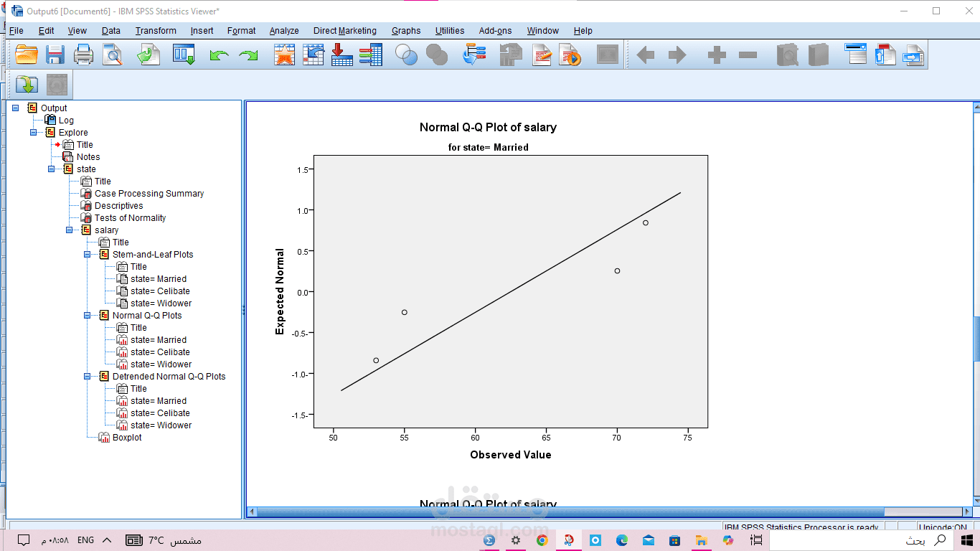Collapse the Detrended Normal Q-Q Plots node
This screenshot has width=980, height=551.
point(88,376)
